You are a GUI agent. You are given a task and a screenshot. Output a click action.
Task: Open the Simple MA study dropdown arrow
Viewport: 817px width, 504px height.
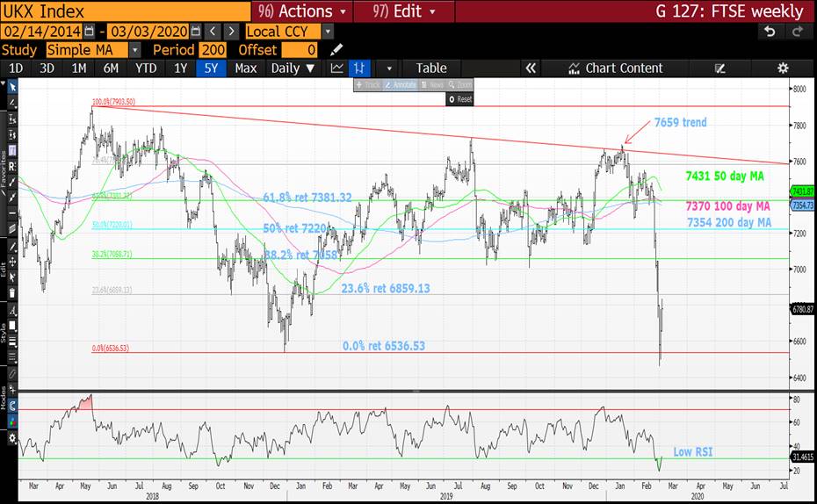135,50
